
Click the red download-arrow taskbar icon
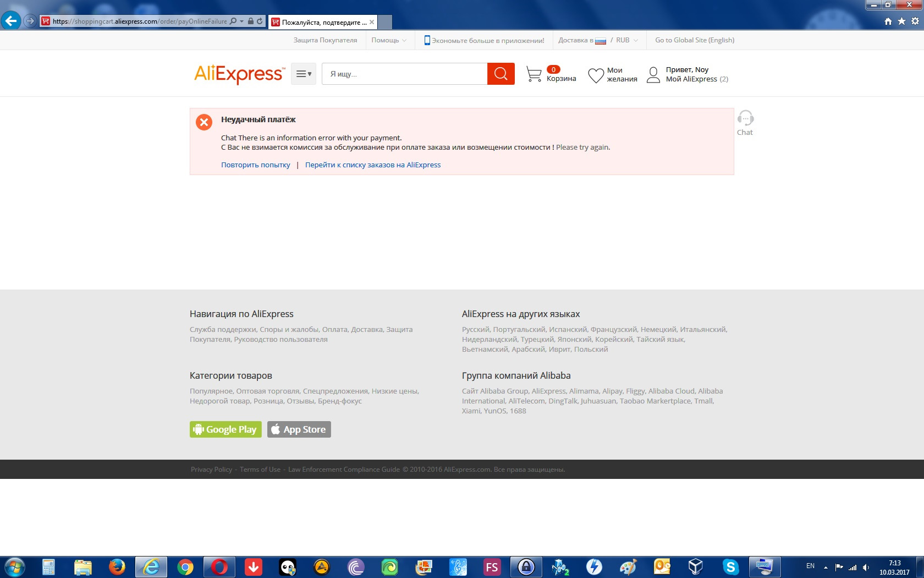click(254, 567)
